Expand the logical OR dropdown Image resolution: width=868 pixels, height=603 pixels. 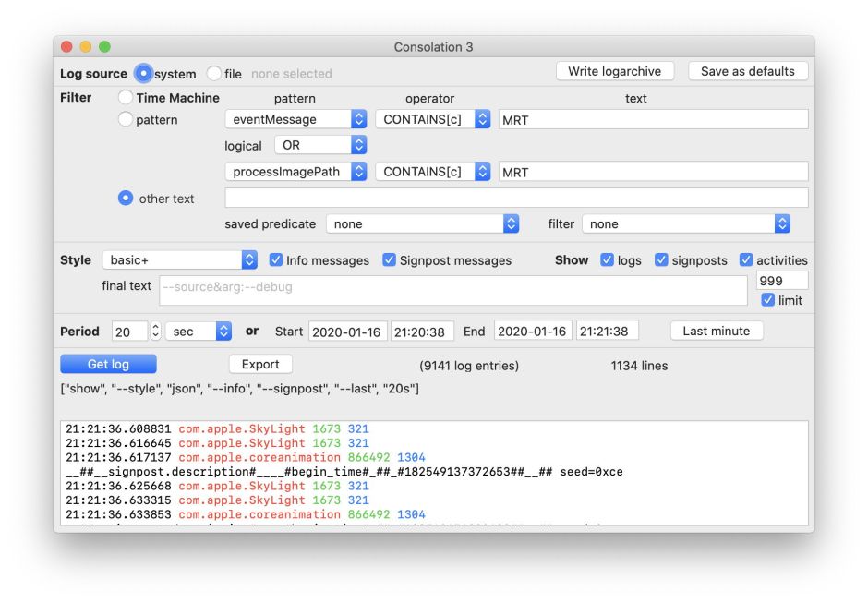pos(320,145)
